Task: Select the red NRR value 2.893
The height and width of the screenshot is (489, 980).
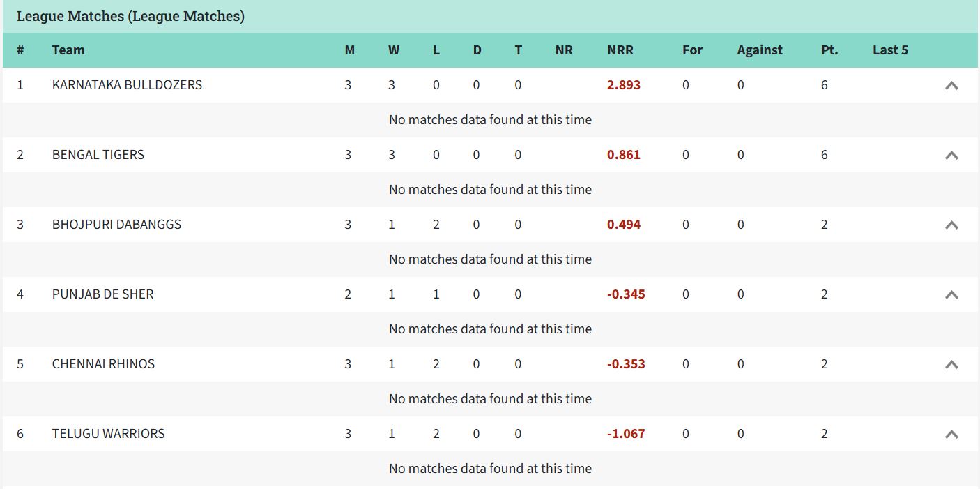Action: click(x=623, y=85)
